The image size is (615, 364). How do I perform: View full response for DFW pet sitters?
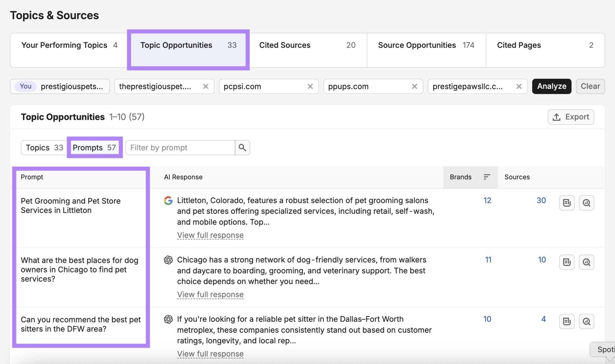(x=210, y=354)
